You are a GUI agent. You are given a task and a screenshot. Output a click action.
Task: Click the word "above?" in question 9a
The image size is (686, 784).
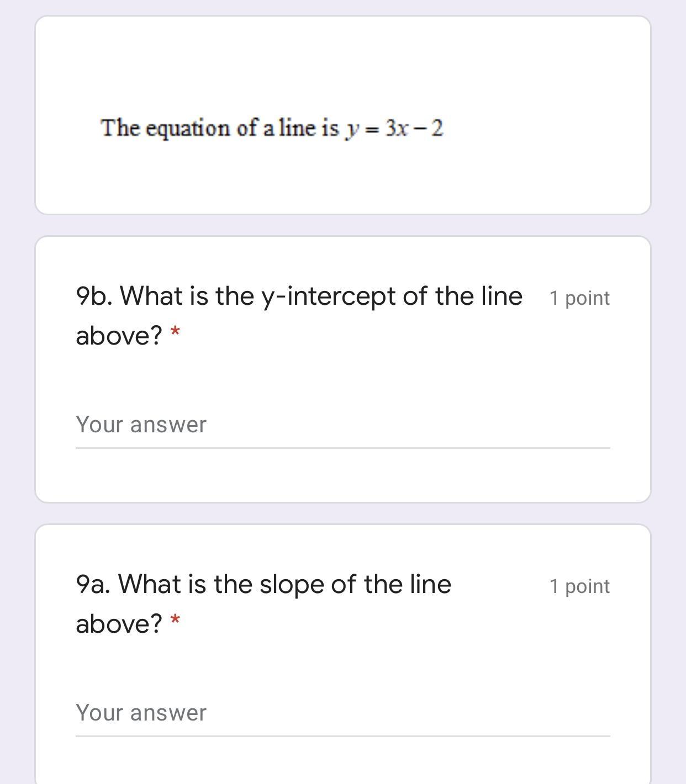(119, 624)
